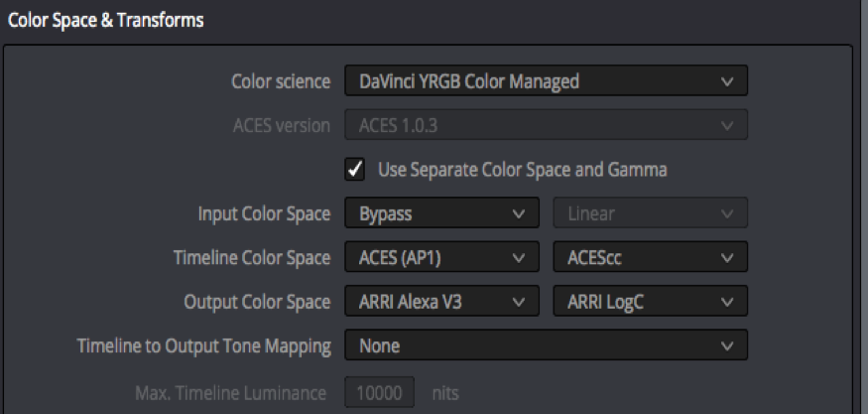Select the ARRI Alexa V3 output color space dropdown
This screenshot has height=414, width=868.
(x=441, y=302)
